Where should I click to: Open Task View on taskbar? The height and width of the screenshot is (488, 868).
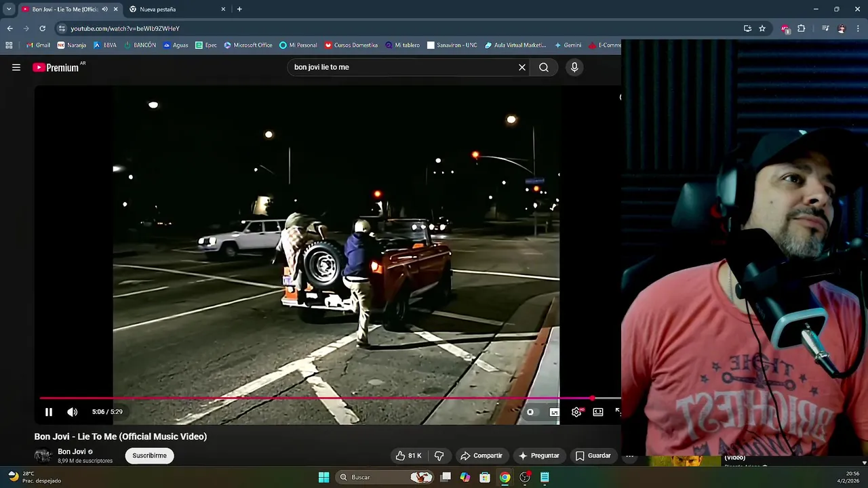pos(446,477)
